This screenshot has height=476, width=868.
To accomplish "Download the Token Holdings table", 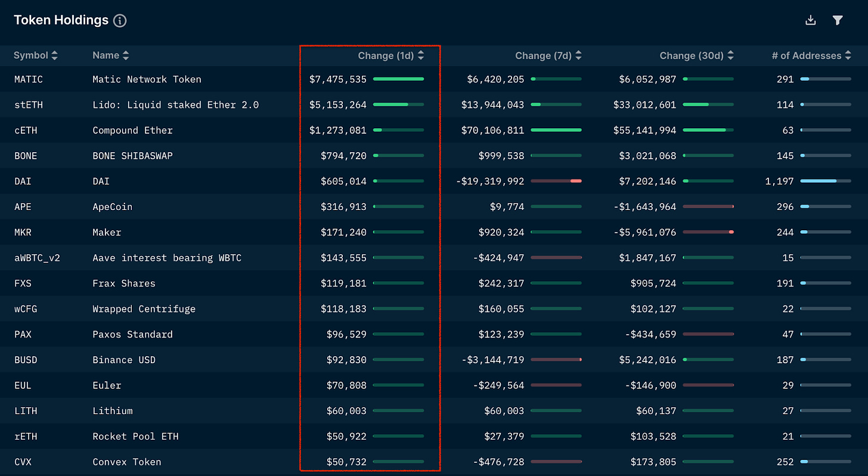I will (x=810, y=20).
